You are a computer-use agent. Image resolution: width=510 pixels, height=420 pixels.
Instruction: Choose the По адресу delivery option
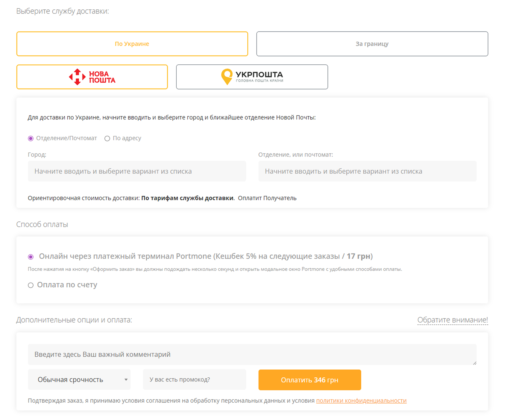[107, 139]
